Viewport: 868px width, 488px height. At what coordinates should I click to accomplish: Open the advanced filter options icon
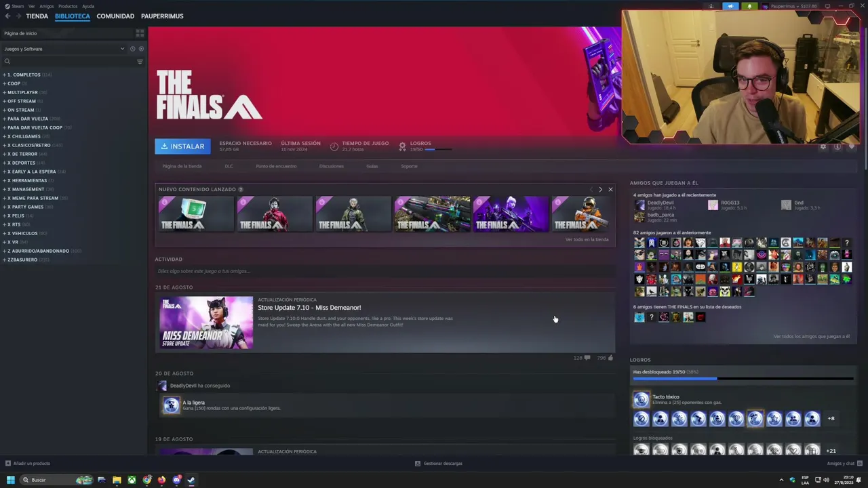[x=140, y=62]
